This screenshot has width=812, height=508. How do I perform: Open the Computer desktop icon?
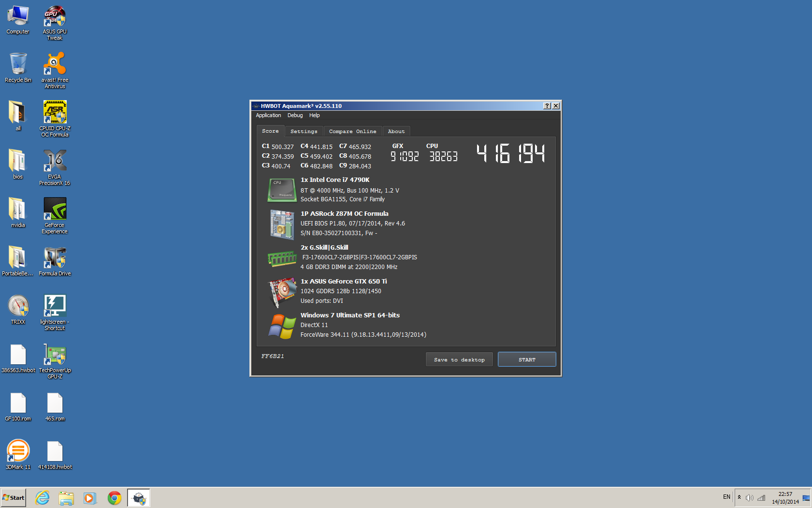[x=18, y=20]
